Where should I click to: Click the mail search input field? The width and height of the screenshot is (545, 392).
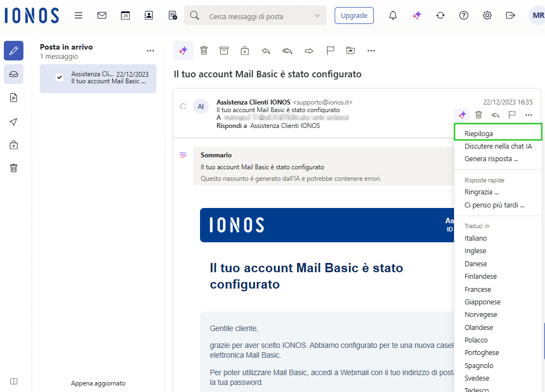click(256, 16)
